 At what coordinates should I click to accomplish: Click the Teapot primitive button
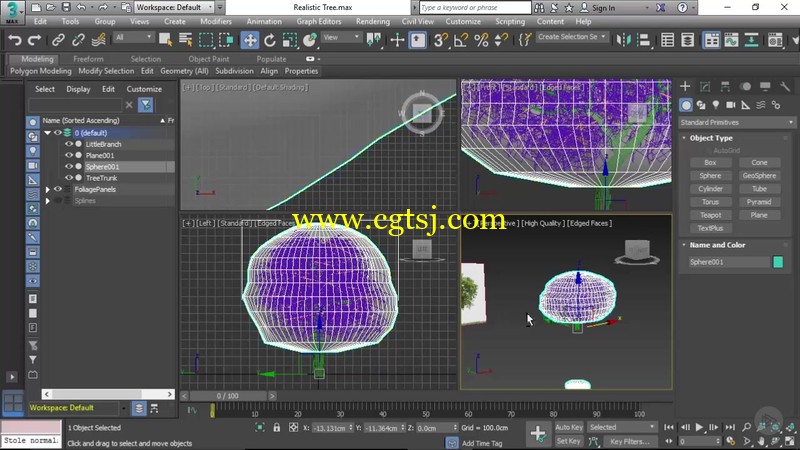[710, 215]
